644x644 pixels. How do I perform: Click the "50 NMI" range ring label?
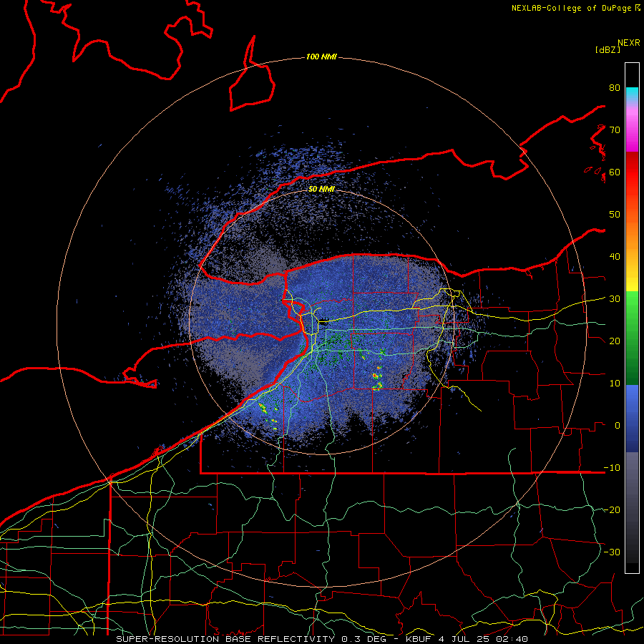[x=321, y=190]
